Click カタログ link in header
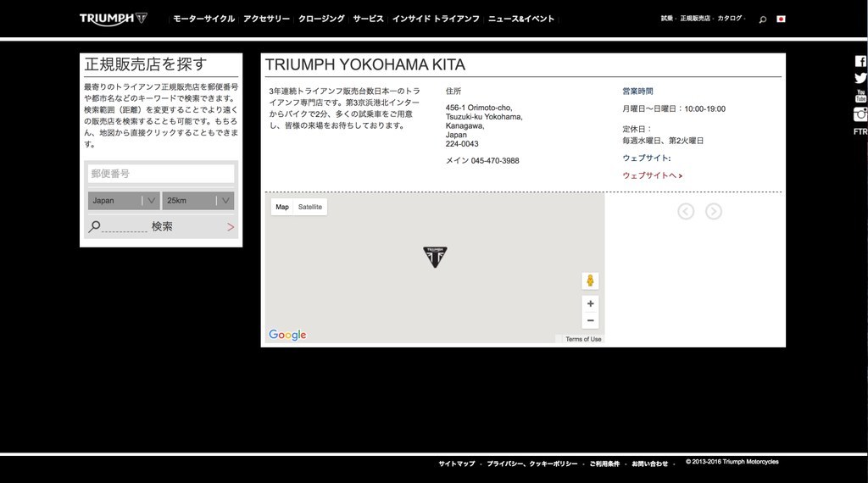The image size is (868, 483). [730, 19]
